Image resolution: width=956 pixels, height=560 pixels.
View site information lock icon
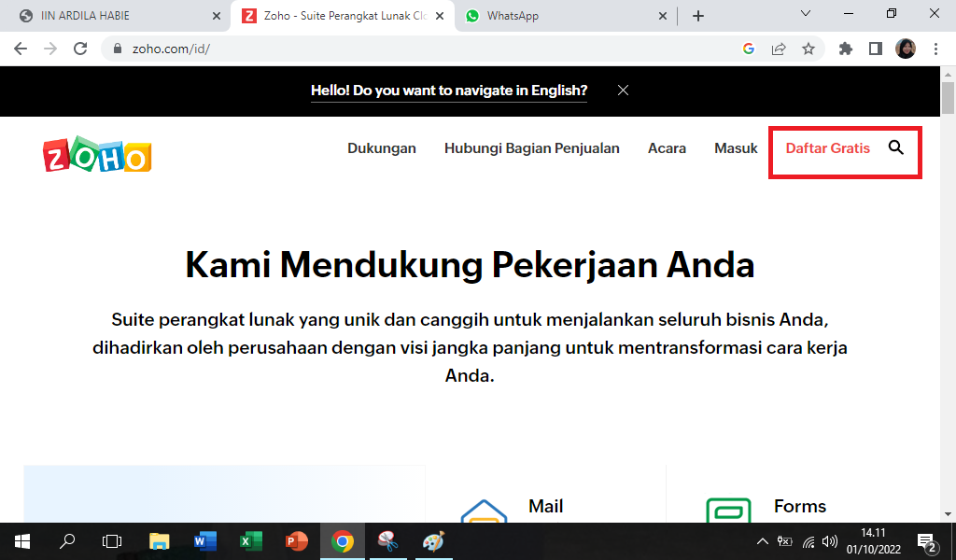tap(118, 49)
